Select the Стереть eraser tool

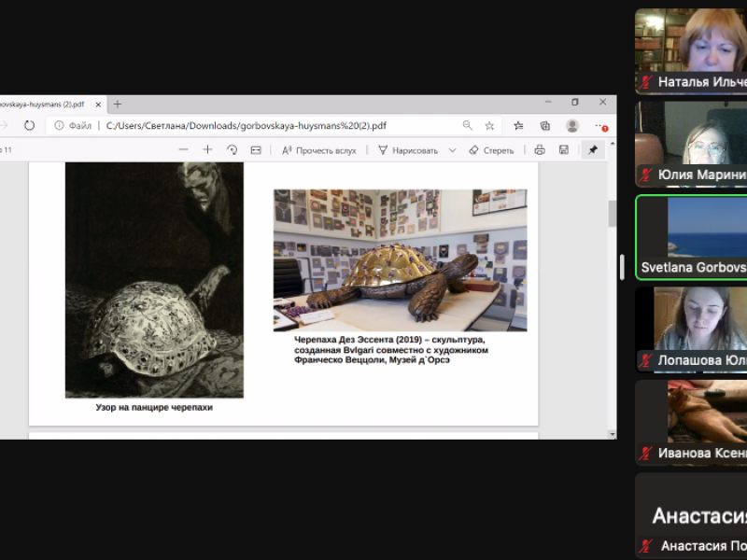(x=491, y=149)
